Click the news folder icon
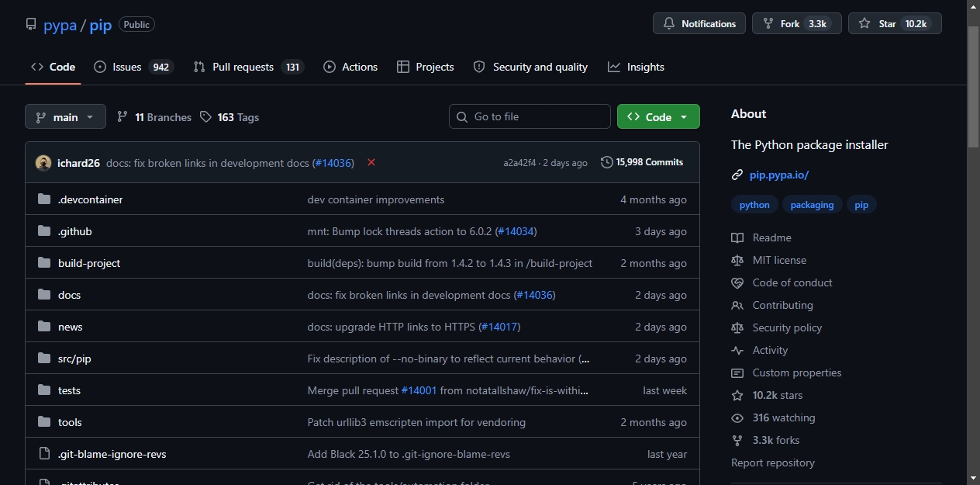This screenshot has height=485, width=980. click(x=44, y=327)
